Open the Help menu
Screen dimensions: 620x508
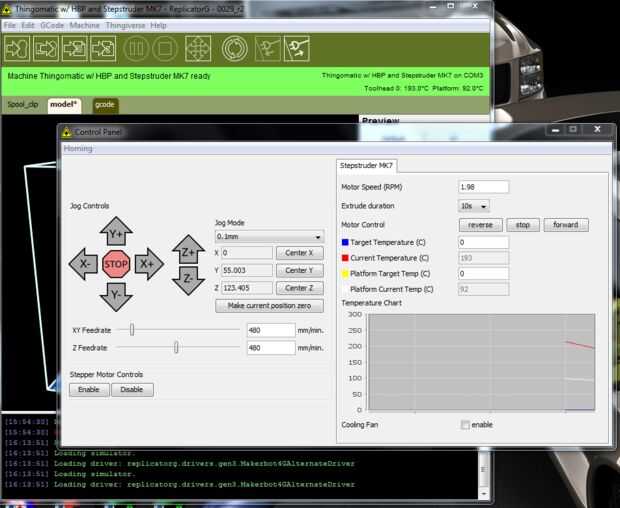pos(158,25)
